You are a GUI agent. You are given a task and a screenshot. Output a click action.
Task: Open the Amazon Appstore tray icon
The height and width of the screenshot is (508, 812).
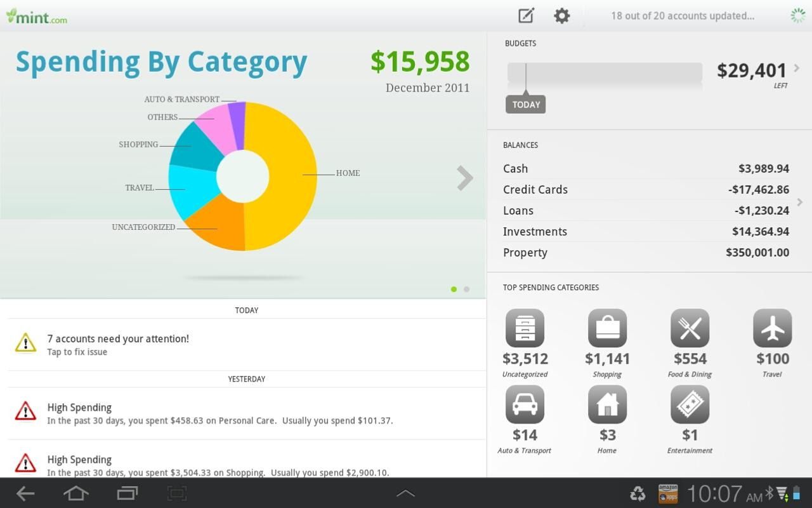click(x=667, y=493)
